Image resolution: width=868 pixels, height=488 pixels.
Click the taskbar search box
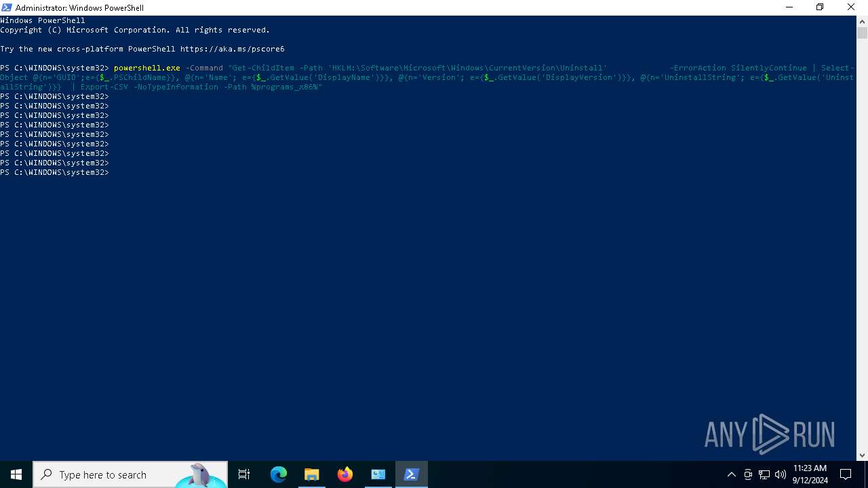coord(130,474)
